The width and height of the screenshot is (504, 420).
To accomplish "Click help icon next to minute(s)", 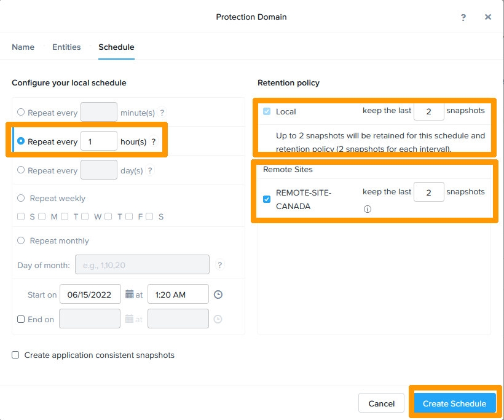I will pos(162,113).
